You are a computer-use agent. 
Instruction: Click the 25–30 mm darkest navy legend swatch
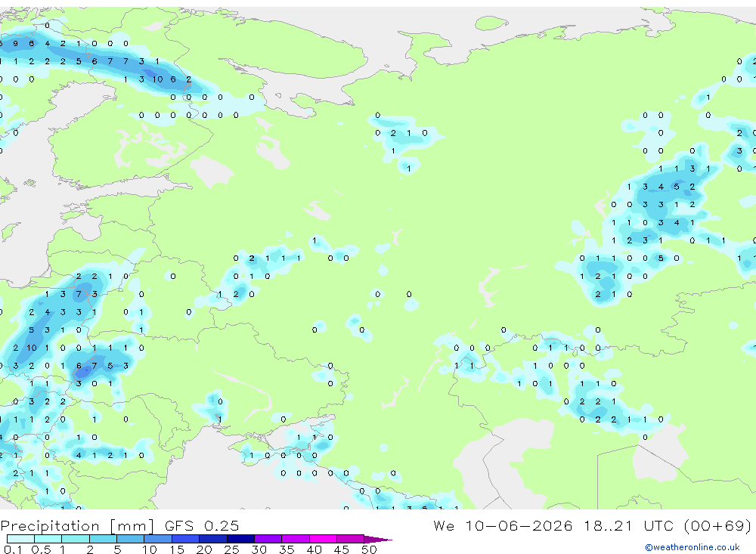click(x=240, y=539)
